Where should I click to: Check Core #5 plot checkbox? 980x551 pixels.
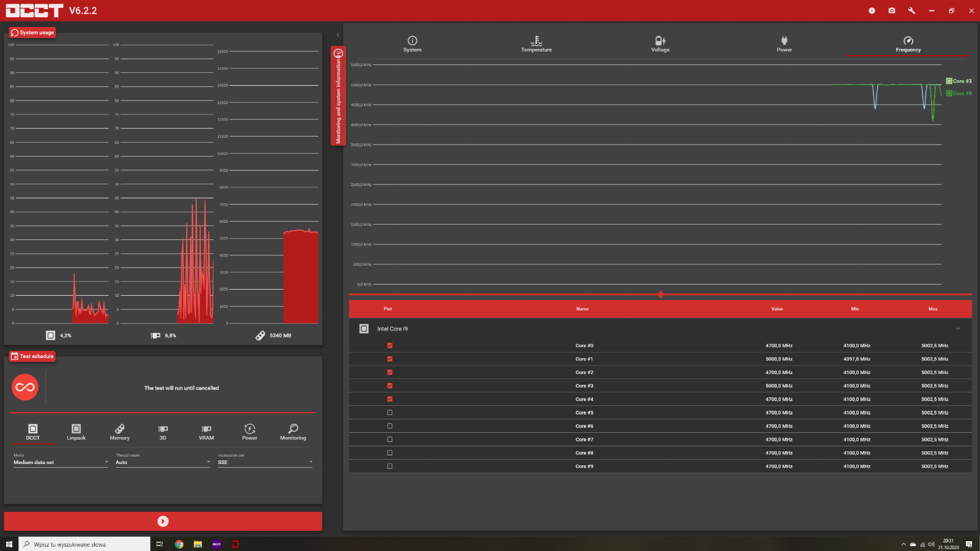[x=390, y=413]
